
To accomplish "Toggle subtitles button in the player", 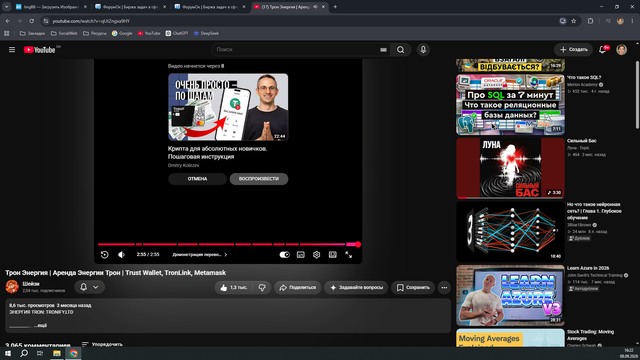I will 300,255.
